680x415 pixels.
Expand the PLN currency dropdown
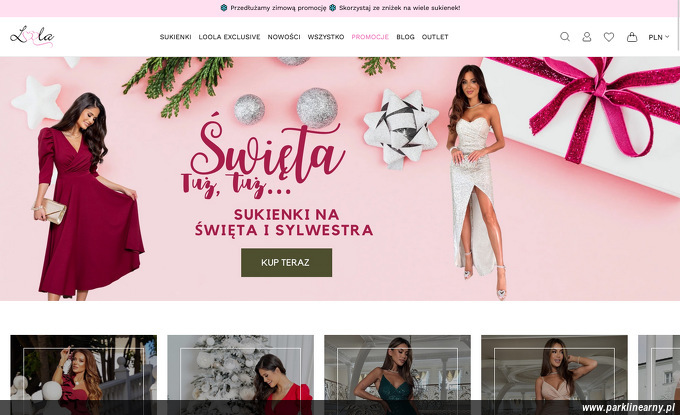[x=659, y=37]
